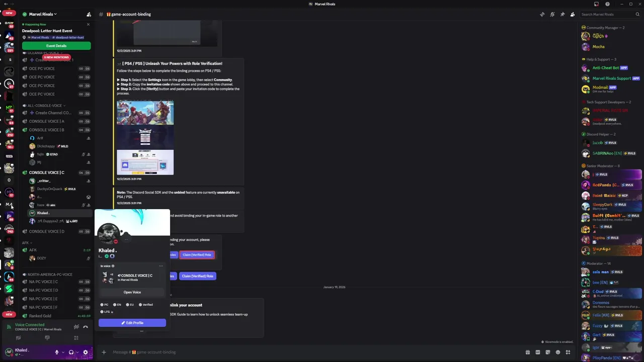Open the emoji picker icon
The image size is (644, 362).
558,352
